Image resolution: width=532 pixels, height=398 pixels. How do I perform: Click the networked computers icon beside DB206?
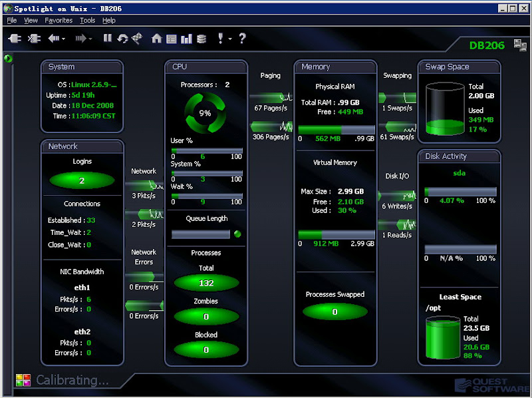pos(520,45)
